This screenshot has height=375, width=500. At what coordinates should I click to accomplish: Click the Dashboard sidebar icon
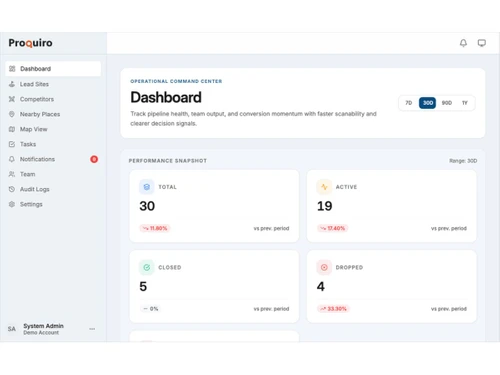(x=12, y=69)
